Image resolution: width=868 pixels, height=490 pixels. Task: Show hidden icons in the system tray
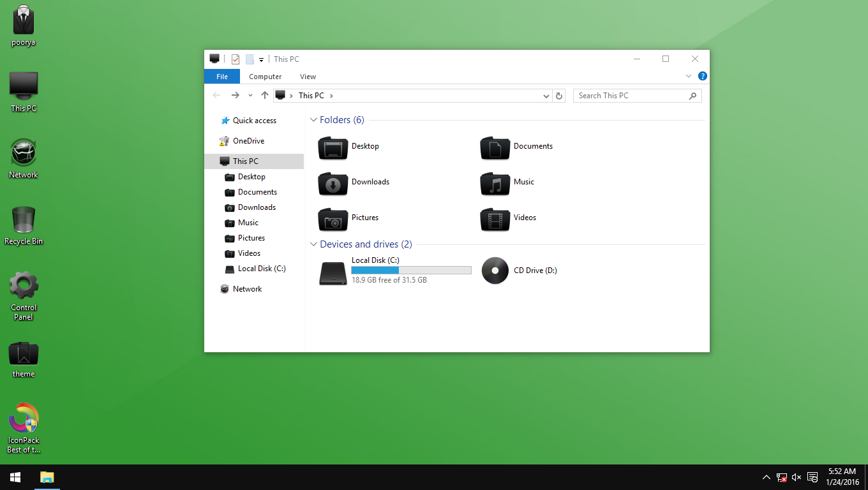click(766, 477)
